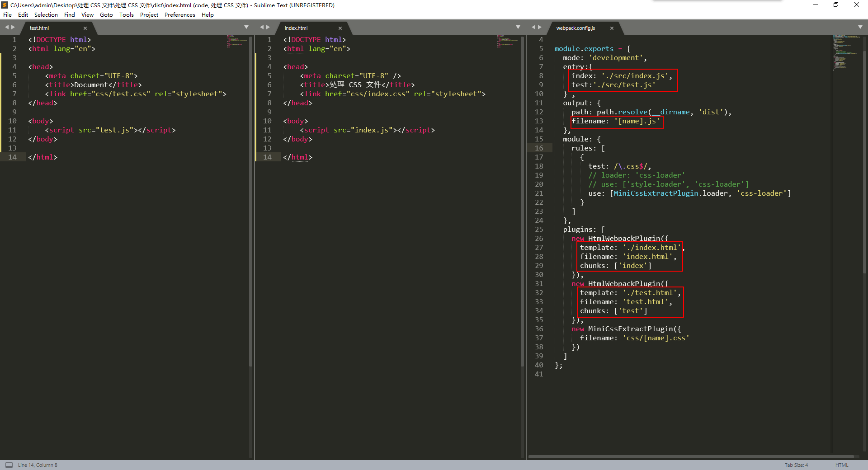Viewport: 868px width, 470px height.
Task: Click chunks: ['index'] line
Action: coord(616,266)
